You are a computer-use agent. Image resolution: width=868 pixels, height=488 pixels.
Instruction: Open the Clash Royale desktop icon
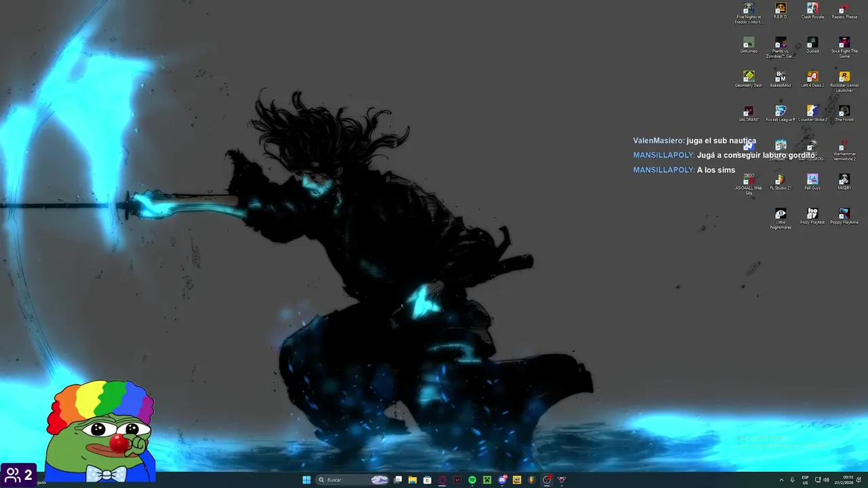(x=812, y=11)
